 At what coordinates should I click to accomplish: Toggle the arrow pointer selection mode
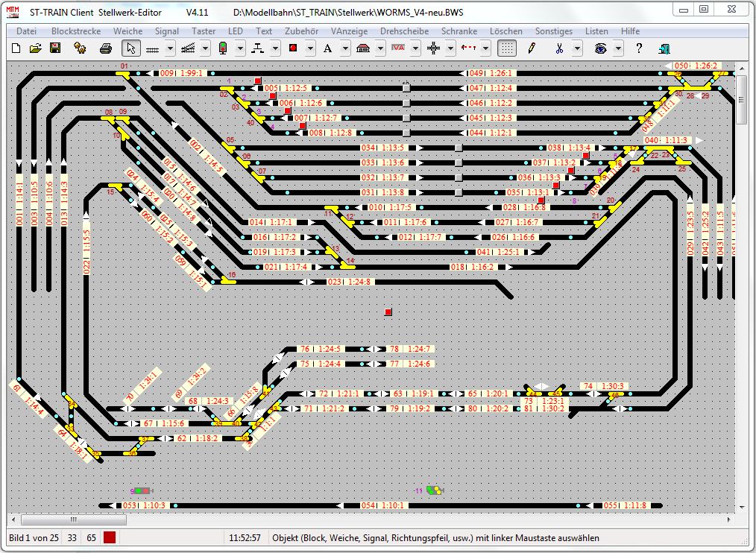click(x=130, y=48)
